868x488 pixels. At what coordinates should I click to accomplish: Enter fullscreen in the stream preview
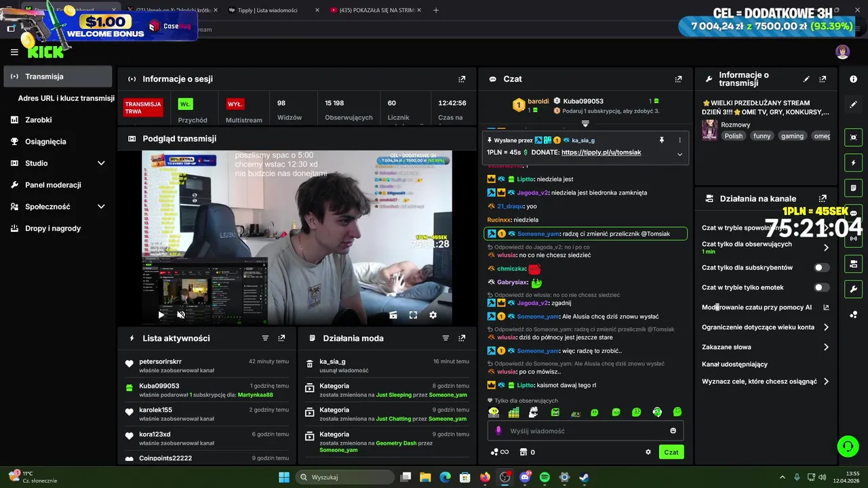[413, 315]
